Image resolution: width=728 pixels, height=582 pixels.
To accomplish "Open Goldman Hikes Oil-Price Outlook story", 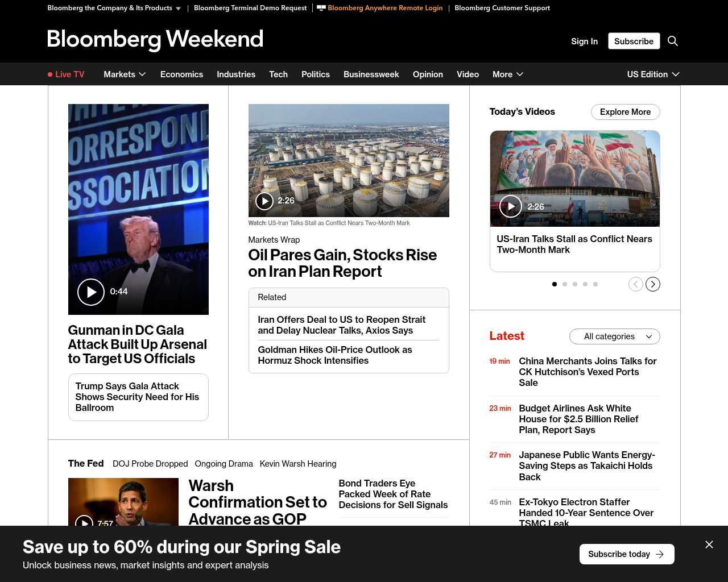I will (x=335, y=355).
